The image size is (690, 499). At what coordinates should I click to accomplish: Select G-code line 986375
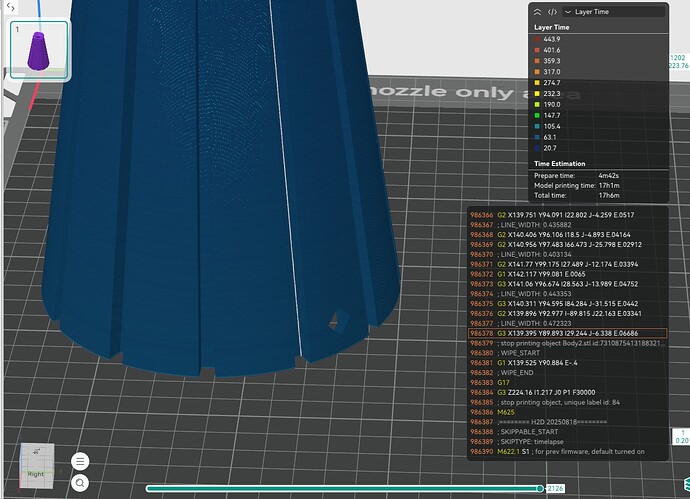568,304
